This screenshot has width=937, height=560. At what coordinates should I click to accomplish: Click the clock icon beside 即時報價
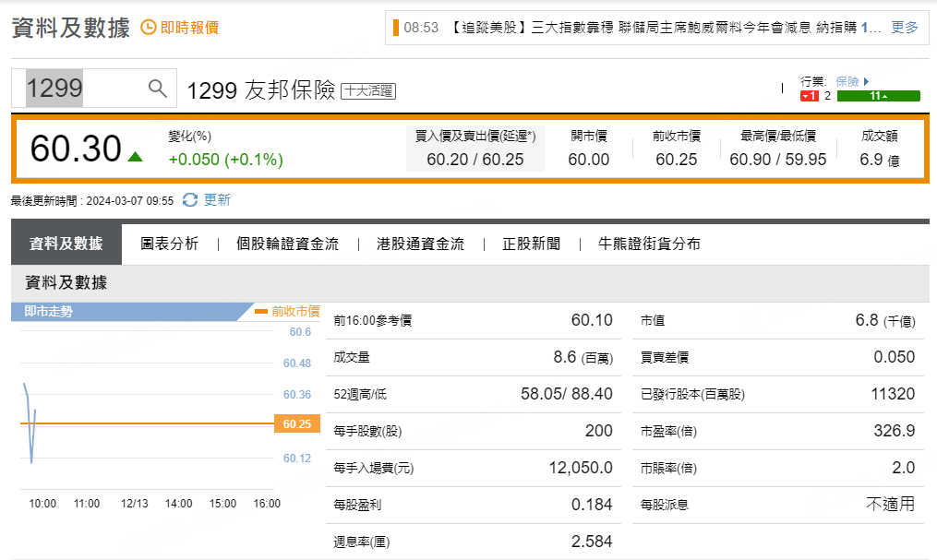[x=149, y=28]
